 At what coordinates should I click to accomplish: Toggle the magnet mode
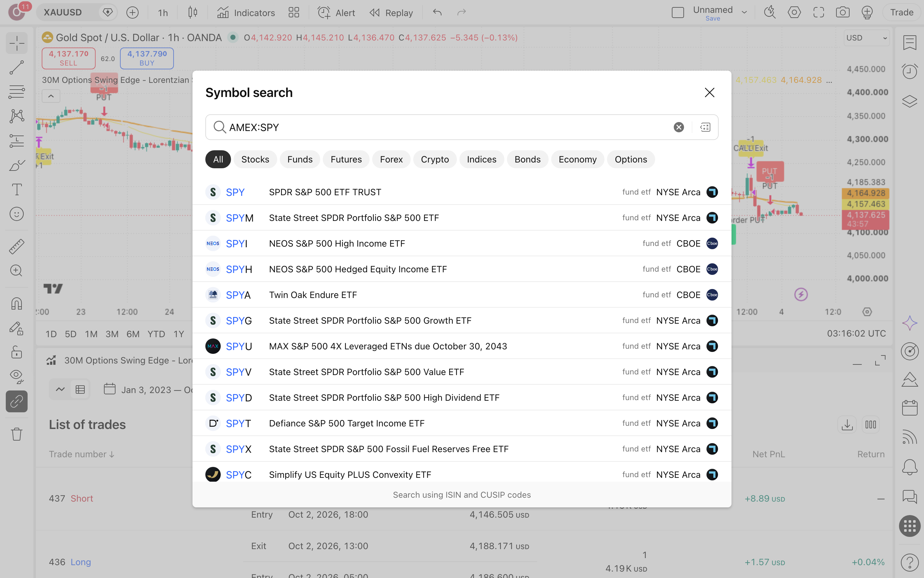[16, 304]
